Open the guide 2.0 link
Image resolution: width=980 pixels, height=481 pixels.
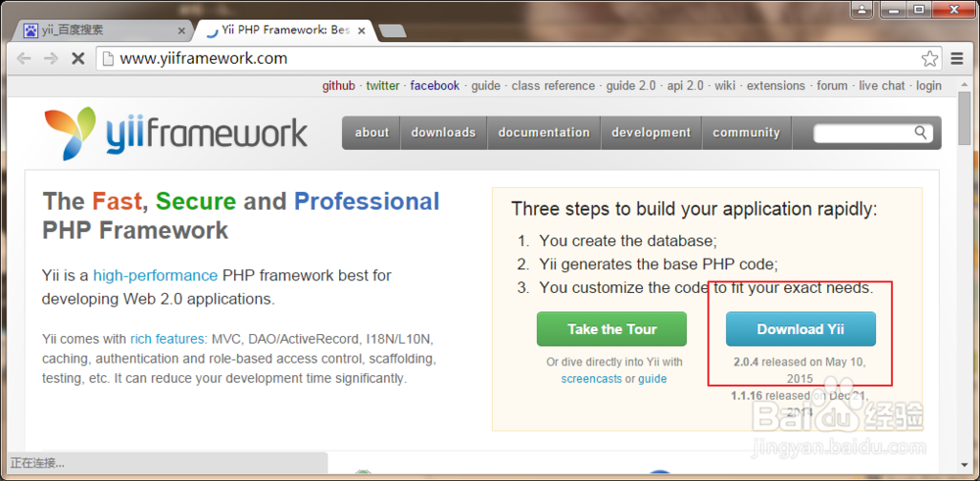coord(630,86)
